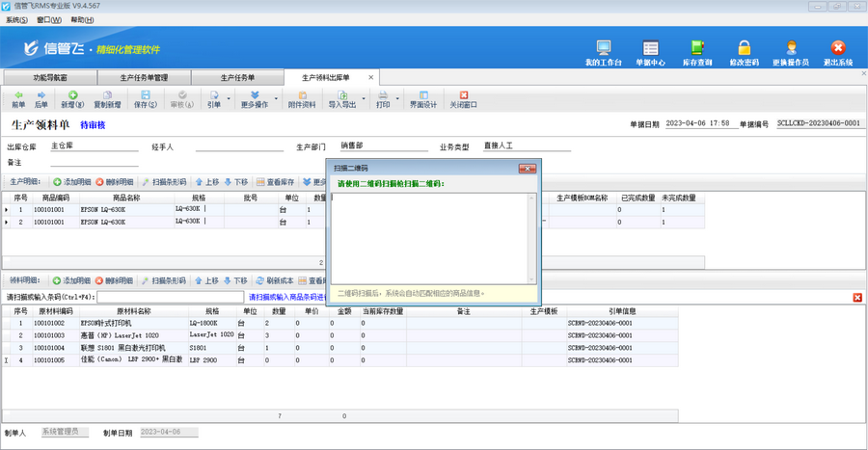Open 单据中心 document center
This screenshot has height=450, width=868.
click(x=650, y=52)
